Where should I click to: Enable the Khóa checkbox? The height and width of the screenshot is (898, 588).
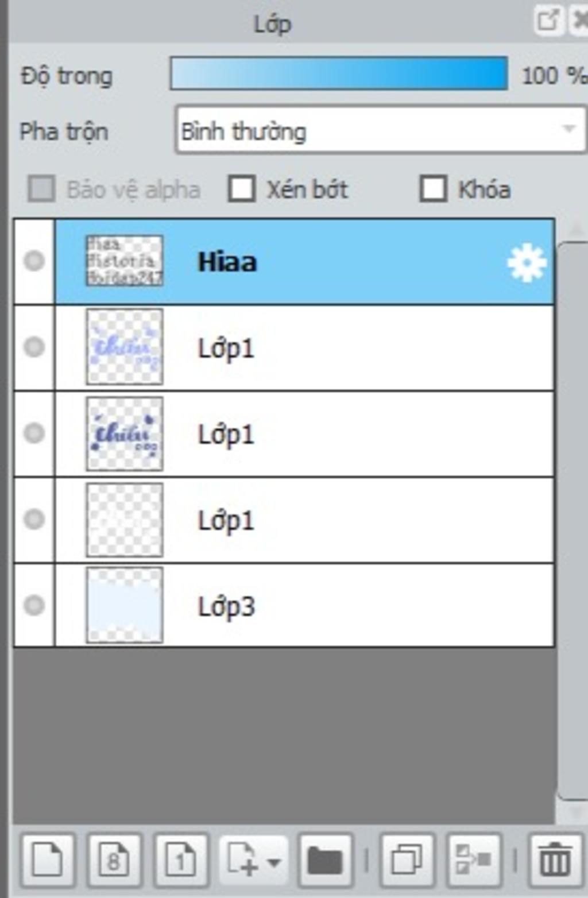click(434, 189)
